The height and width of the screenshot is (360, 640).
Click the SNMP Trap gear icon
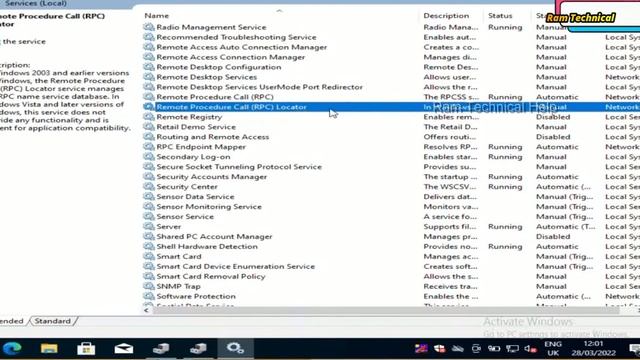coord(149,286)
